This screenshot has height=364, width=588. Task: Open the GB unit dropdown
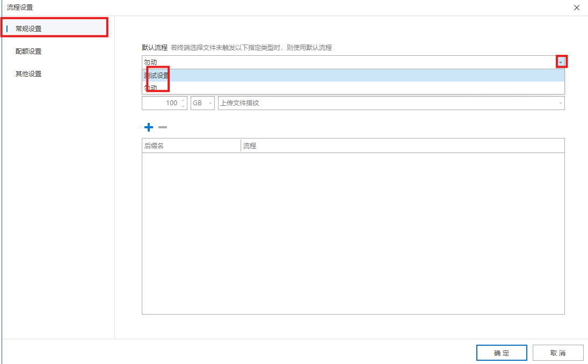[202, 103]
